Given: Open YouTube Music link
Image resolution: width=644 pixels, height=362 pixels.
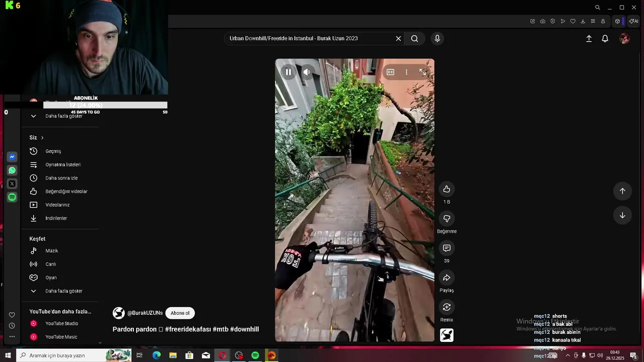Looking at the screenshot, I should pos(60,337).
